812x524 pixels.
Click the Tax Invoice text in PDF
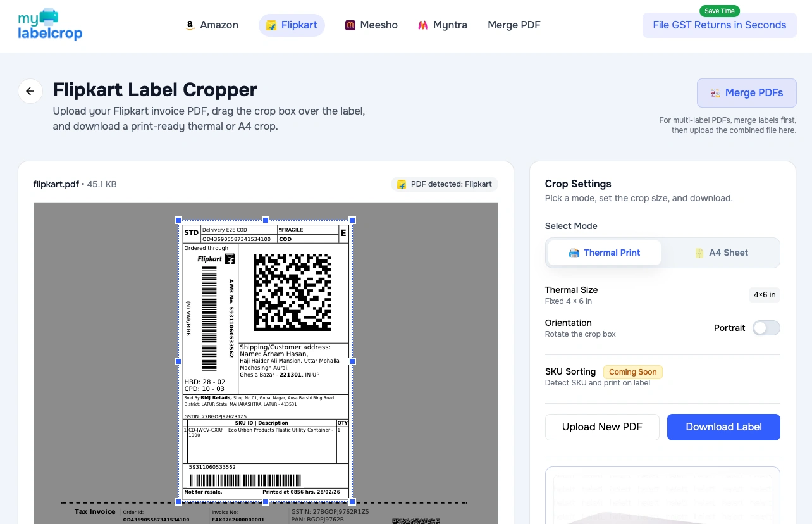tap(95, 512)
